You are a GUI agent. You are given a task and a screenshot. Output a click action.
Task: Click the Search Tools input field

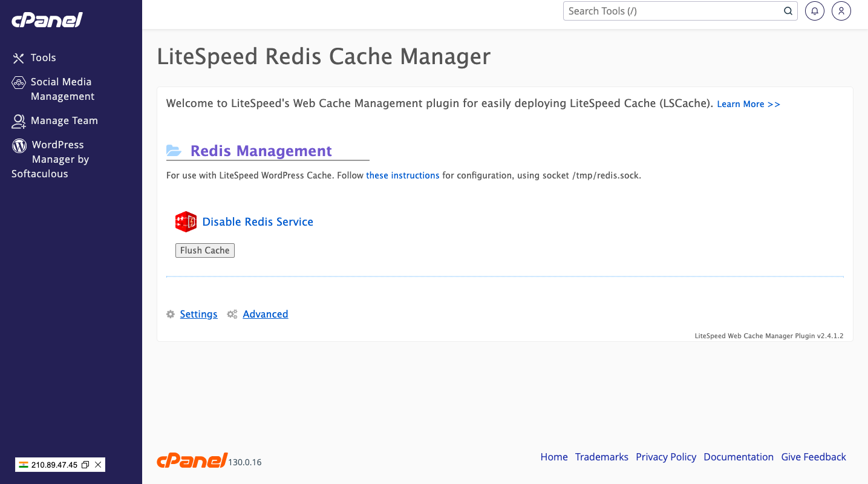pos(671,11)
